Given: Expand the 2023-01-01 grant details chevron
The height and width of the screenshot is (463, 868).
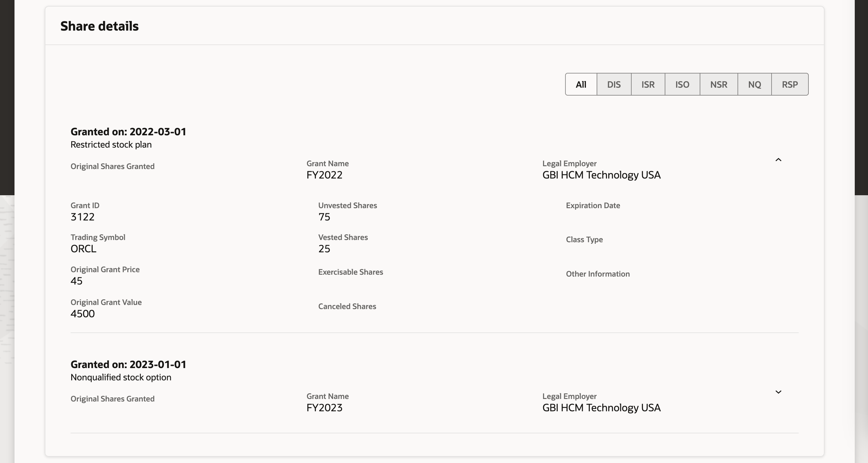Looking at the screenshot, I should pos(778,392).
